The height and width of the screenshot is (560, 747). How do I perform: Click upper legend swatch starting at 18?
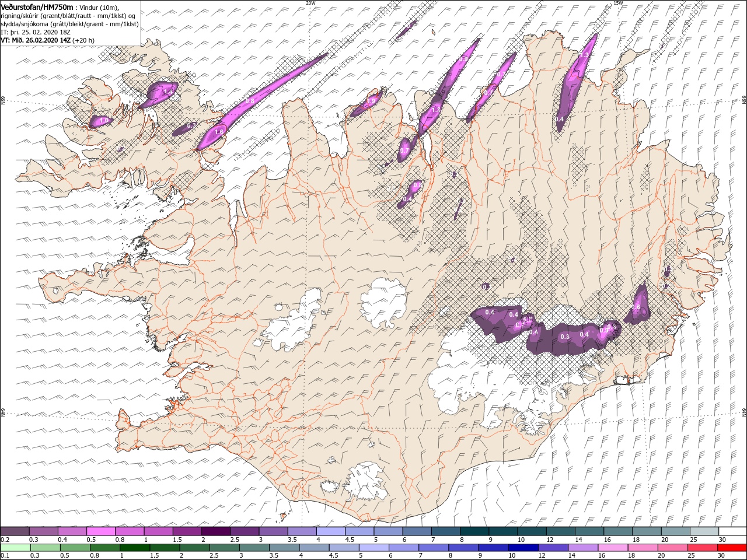[x=646, y=531]
